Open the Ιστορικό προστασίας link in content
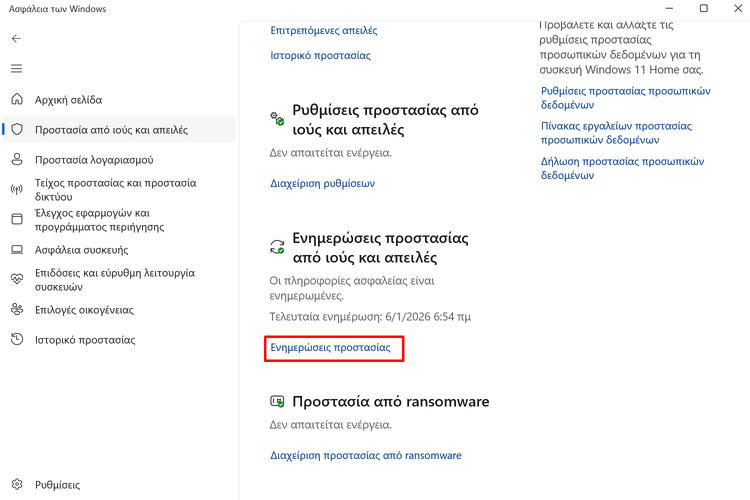750x500 pixels. pos(320,56)
